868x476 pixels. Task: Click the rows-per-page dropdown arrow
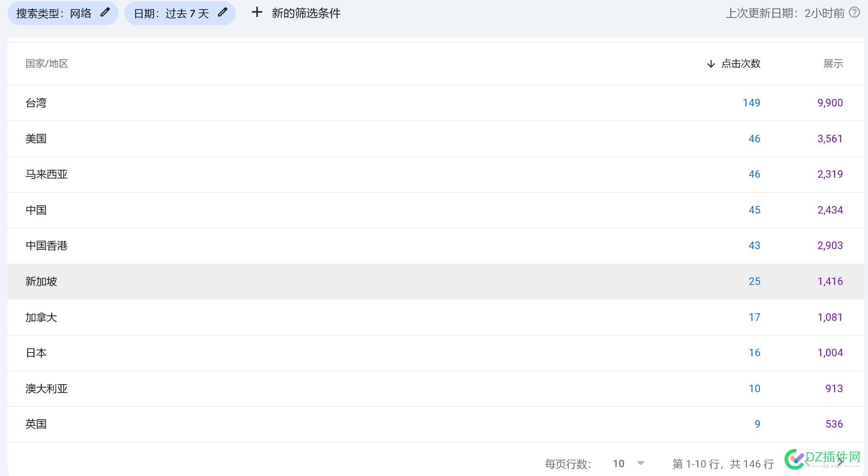click(640, 463)
